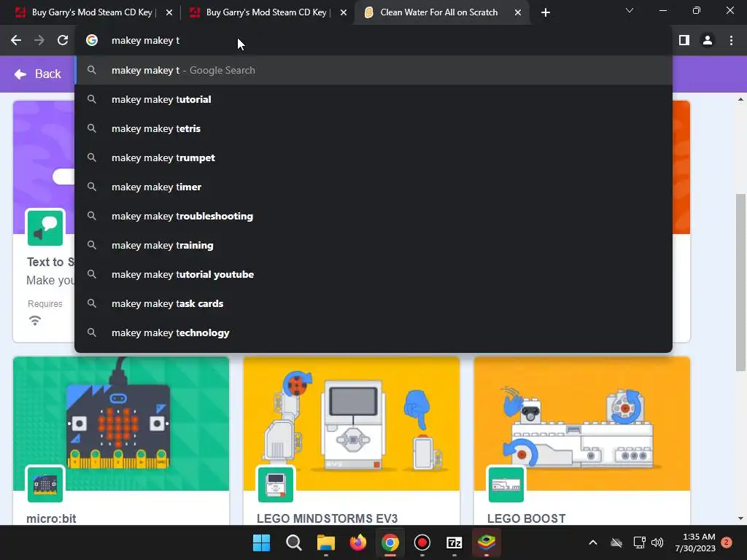Screen dimensions: 747x560
Task: Choose 'makey makey tutorial youtube' suggestion
Action: pyautogui.click(x=373, y=274)
